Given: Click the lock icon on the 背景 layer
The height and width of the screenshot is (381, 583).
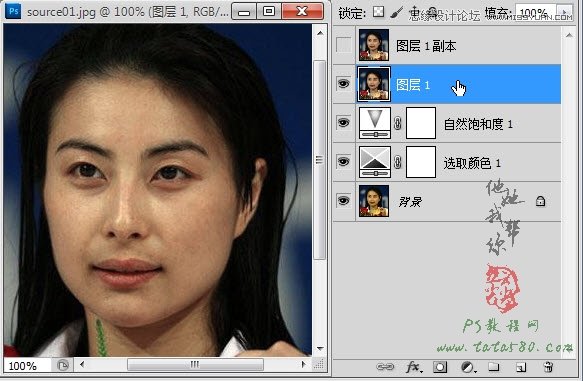Looking at the screenshot, I should (x=540, y=201).
